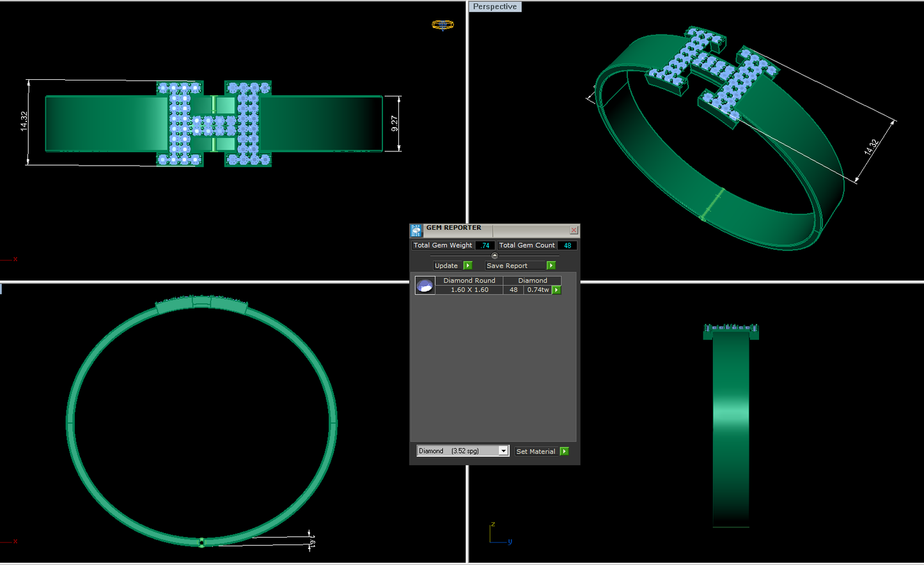Click the 9.27 dimension label in the top view

click(395, 124)
